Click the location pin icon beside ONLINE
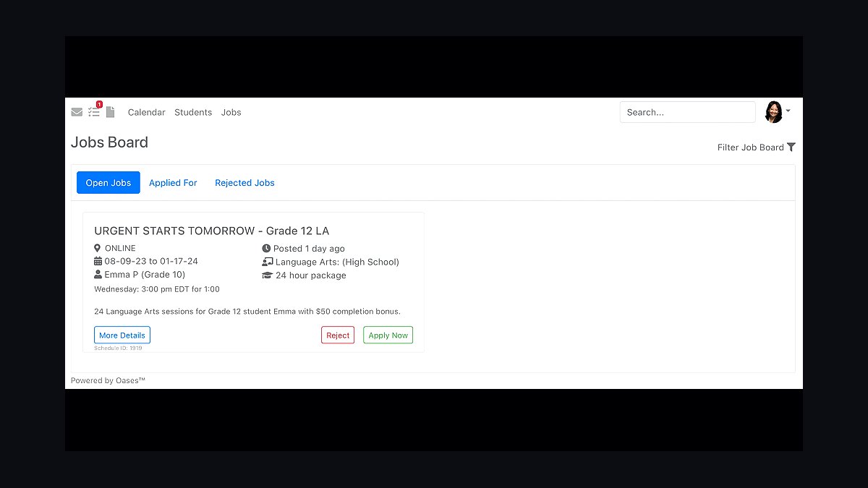Image resolution: width=868 pixels, height=488 pixels. tap(98, 248)
